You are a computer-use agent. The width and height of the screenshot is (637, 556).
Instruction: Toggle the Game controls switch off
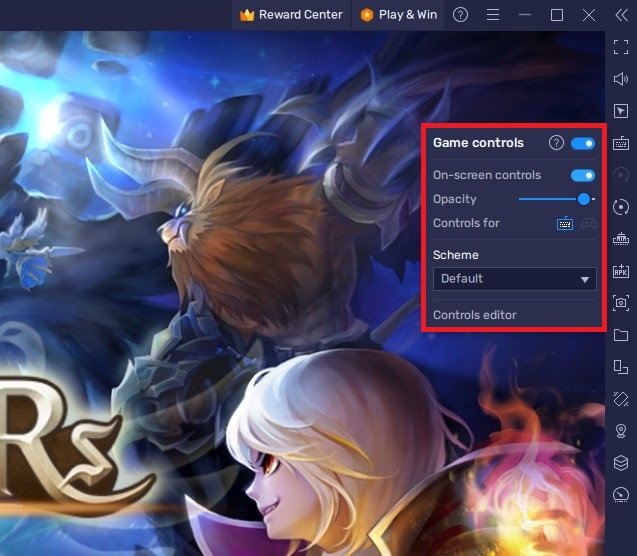(x=583, y=143)
